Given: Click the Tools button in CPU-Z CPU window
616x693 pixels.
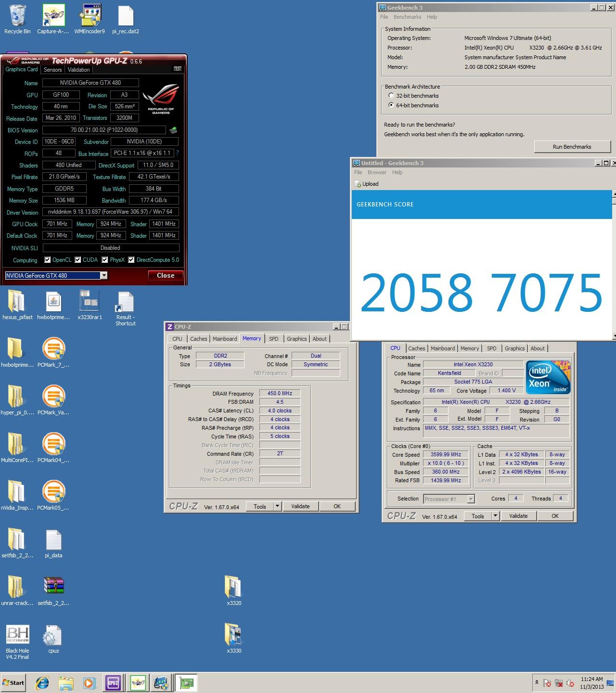Looking at the screenshot, I should click(x=478, y=516).
